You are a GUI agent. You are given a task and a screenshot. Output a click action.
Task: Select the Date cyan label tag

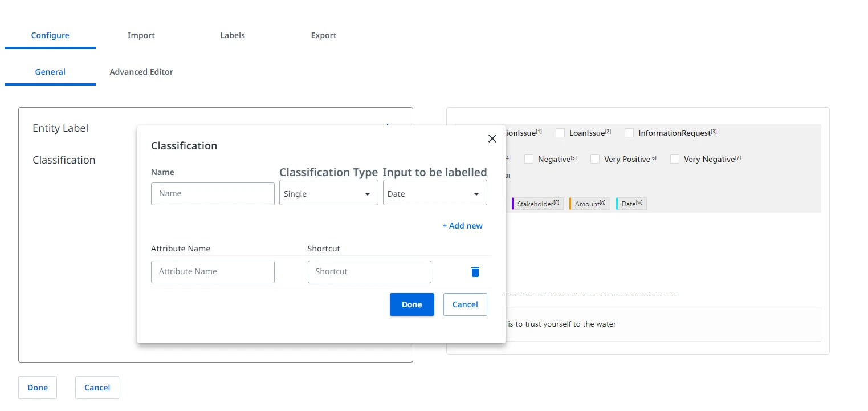[631, 204]
